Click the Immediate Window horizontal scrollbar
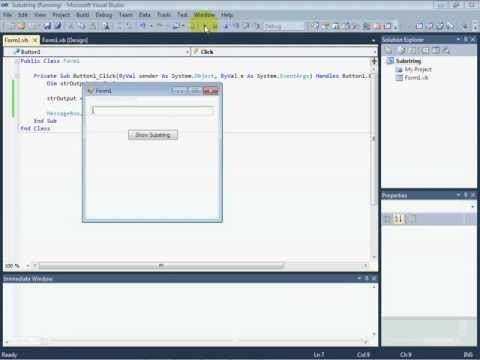 [187, 342]
